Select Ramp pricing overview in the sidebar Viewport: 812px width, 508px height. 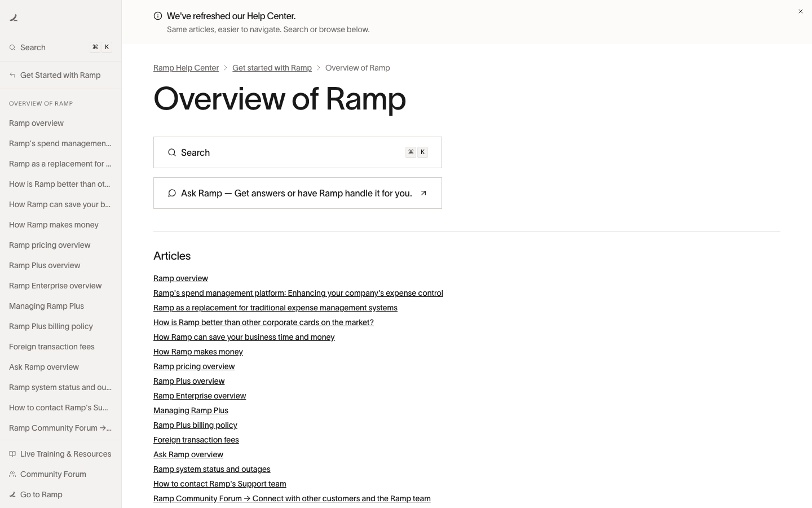(x=50, y=245)
